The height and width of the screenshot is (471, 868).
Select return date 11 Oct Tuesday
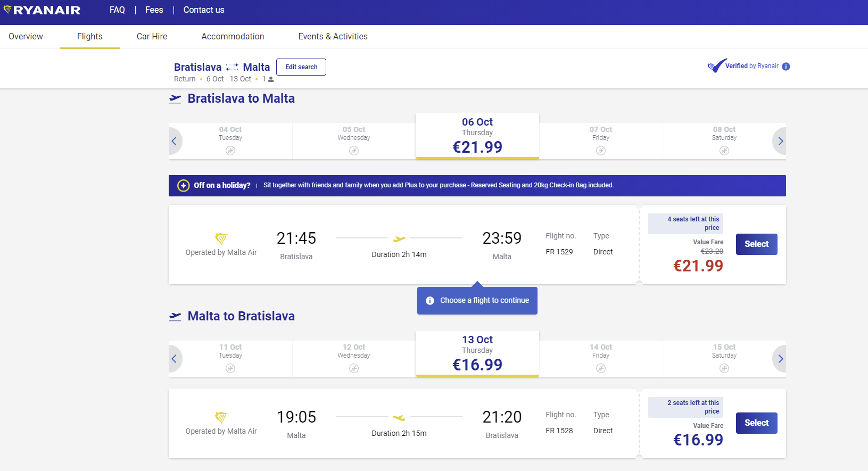pyautogui.click(x=230, y=359)
